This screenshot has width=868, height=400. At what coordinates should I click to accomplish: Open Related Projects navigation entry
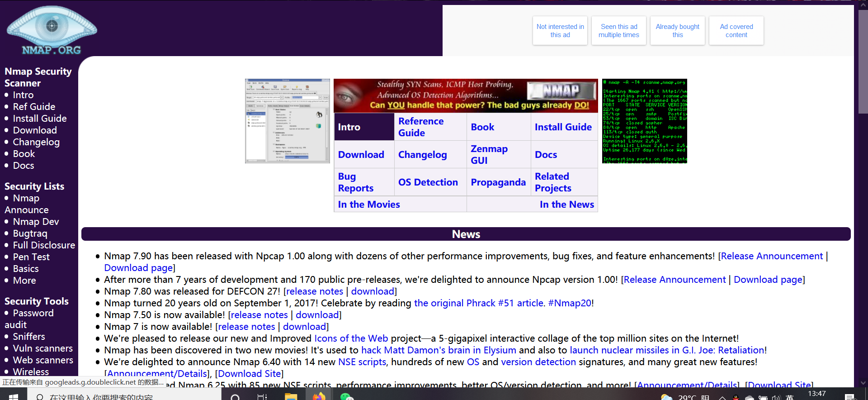coord(553,182)
